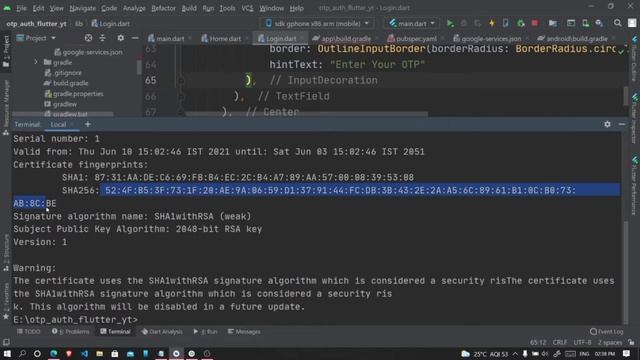This screenshot has height=360, width=640.
Task: Click the CRLF line separator in status bar
Action: 560,342
